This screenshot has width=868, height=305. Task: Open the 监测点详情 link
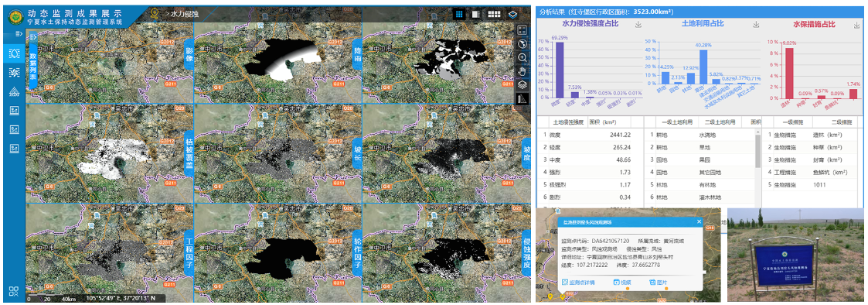coord(578,283)
